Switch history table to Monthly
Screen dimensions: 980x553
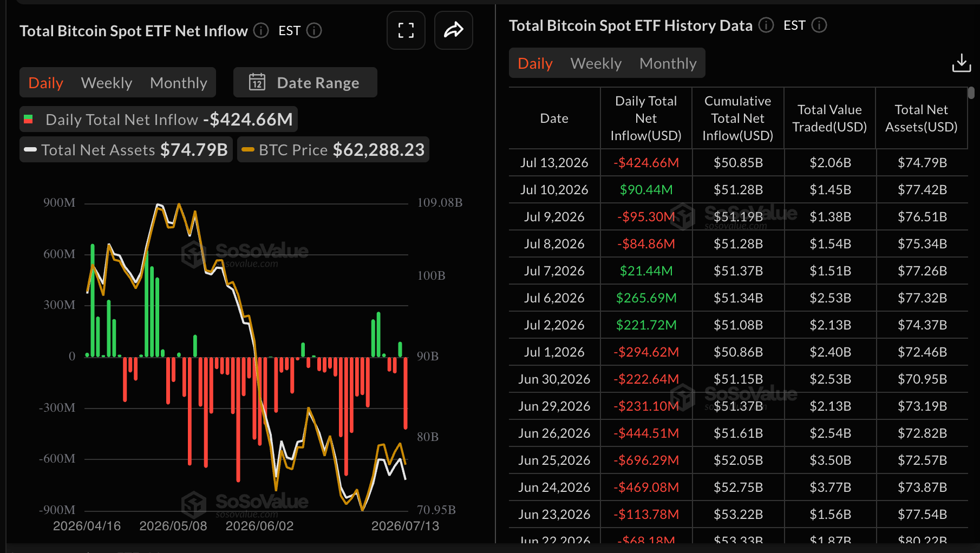pyautogui.click(x=668, y=63)
